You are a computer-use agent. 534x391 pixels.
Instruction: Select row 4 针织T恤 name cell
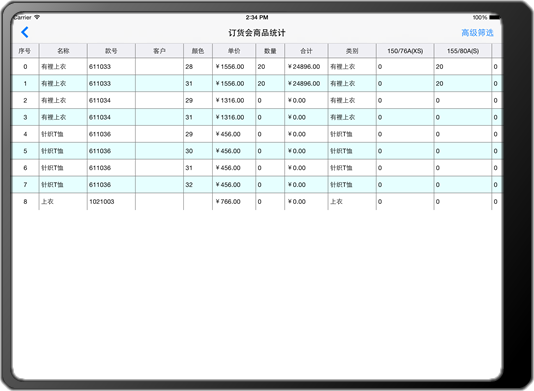[63, 134]
